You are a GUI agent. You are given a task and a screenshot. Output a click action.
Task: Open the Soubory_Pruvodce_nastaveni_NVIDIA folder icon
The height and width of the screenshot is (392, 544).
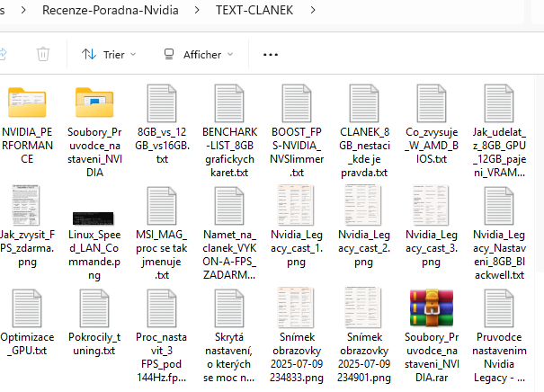point(94,102)
